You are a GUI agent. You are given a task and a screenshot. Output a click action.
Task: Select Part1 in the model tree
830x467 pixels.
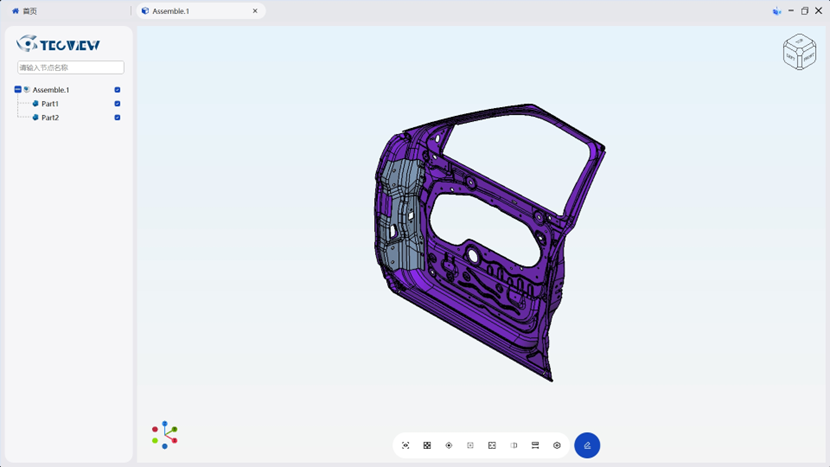(50, 104)
